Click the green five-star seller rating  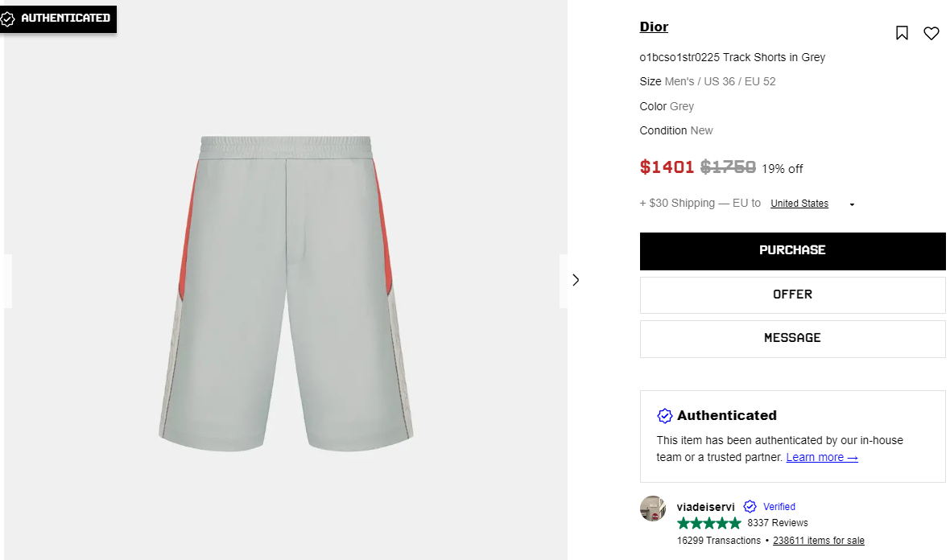pos(708,523)
